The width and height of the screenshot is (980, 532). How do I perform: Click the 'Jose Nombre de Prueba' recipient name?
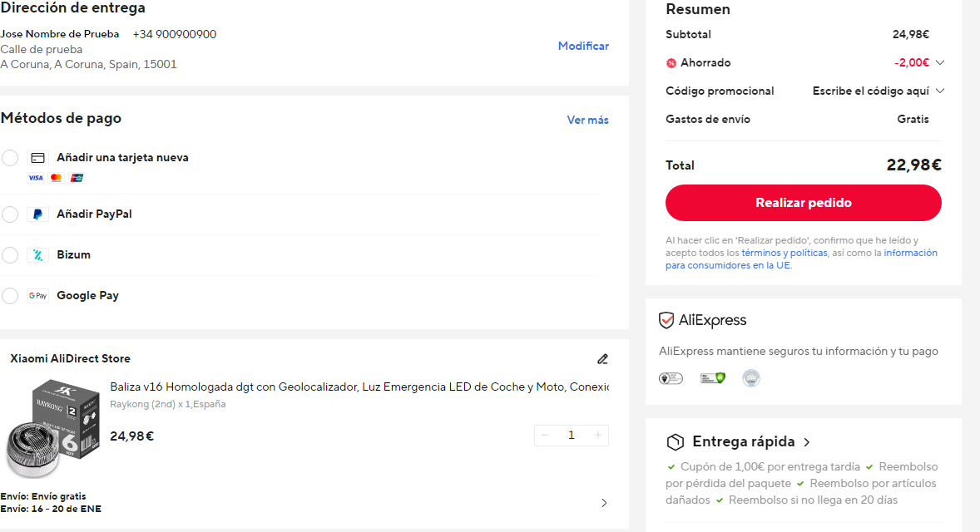click(x=59, y=34)
